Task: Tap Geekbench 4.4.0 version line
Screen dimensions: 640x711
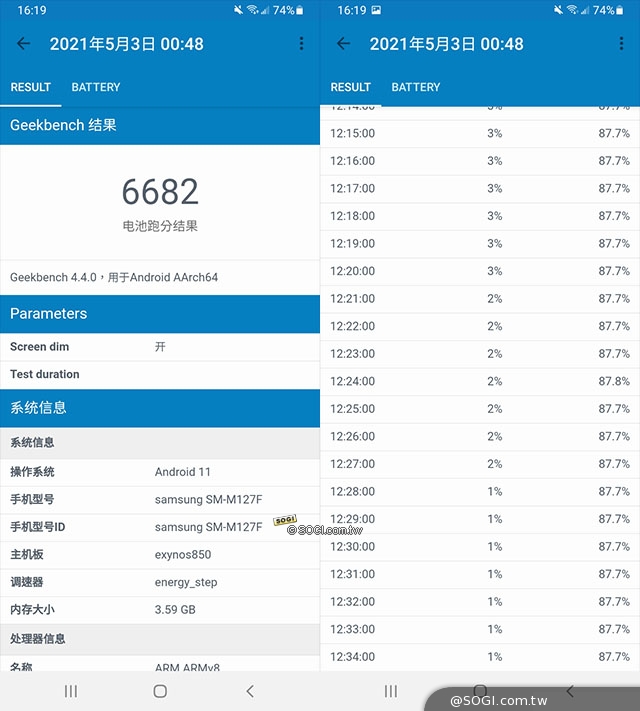Action: tap(114, 277)
